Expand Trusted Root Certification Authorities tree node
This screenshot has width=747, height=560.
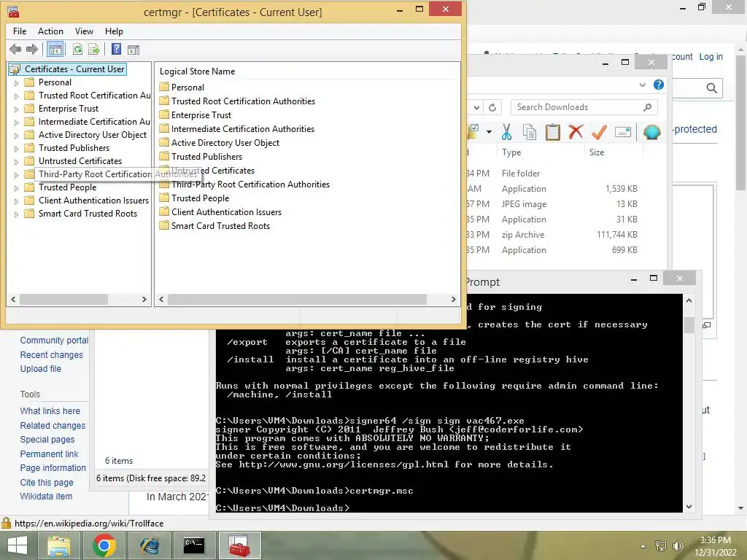coord(16,96)
